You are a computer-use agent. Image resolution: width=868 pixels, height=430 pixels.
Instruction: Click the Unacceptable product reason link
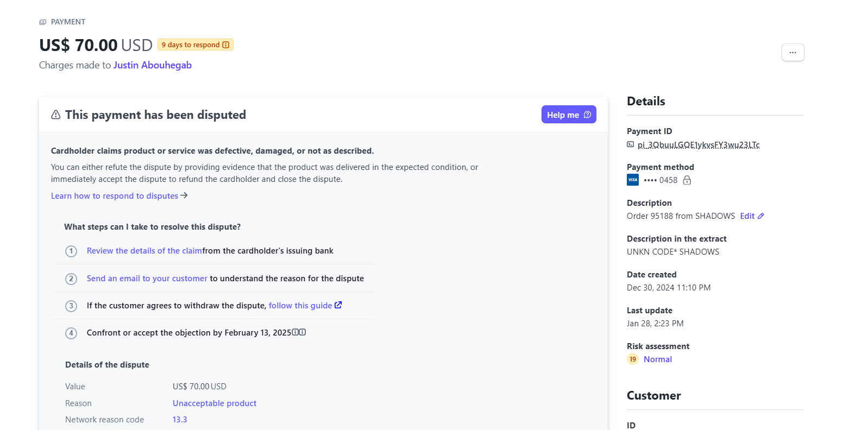pyautogui.click(x=215, y=403)
